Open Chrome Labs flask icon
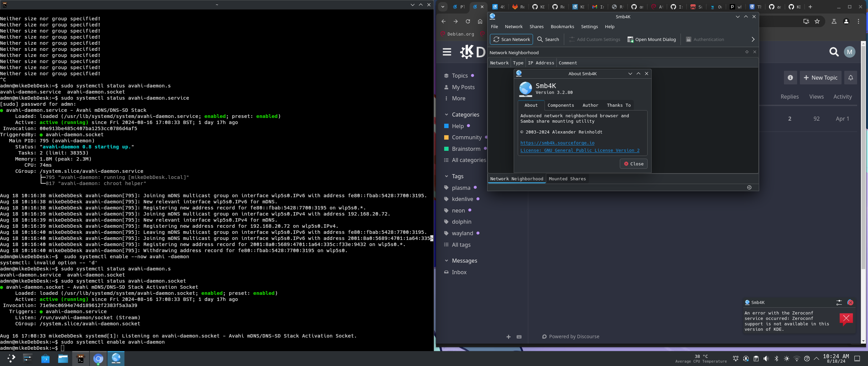This screenshot has height=366, width=868. tap(834, 21)
